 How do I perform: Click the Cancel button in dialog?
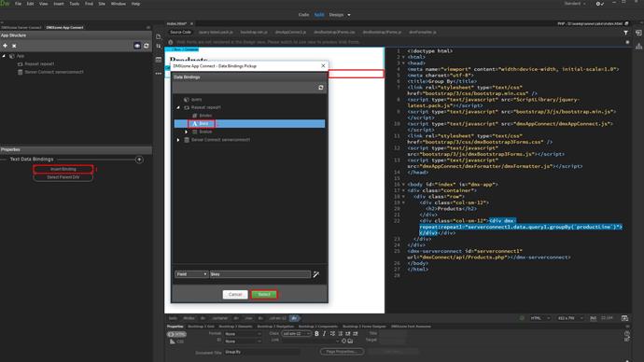[235, 294]
